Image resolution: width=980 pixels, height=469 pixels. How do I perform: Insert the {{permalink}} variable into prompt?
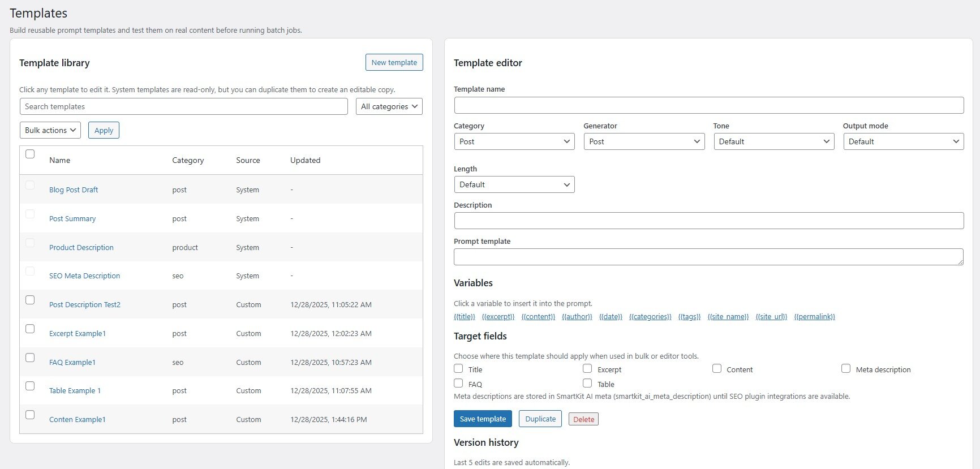coord(814,317)
